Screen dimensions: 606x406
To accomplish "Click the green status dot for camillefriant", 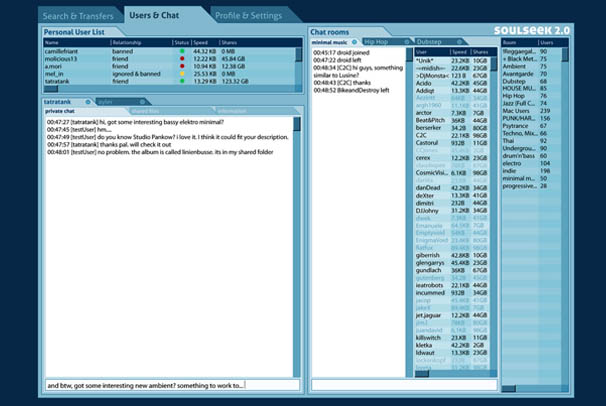I will [182, 50].
